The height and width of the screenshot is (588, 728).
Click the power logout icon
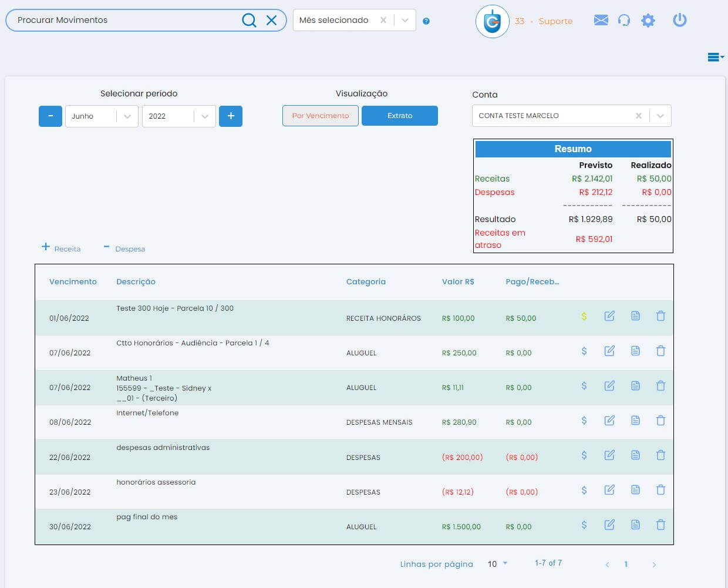point(679,20)
